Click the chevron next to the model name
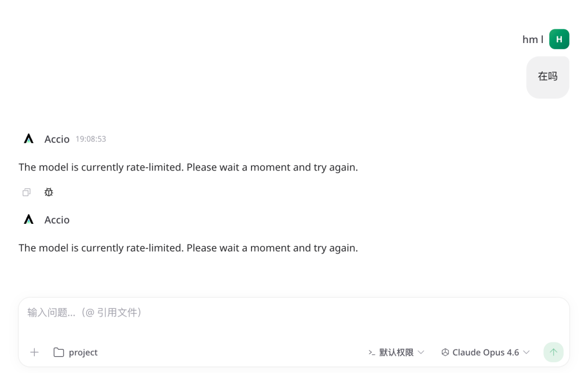 tap(526, 352)
